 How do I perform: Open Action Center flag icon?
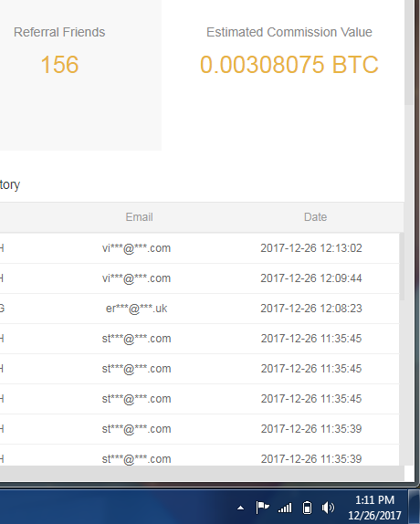coord(262,508)
